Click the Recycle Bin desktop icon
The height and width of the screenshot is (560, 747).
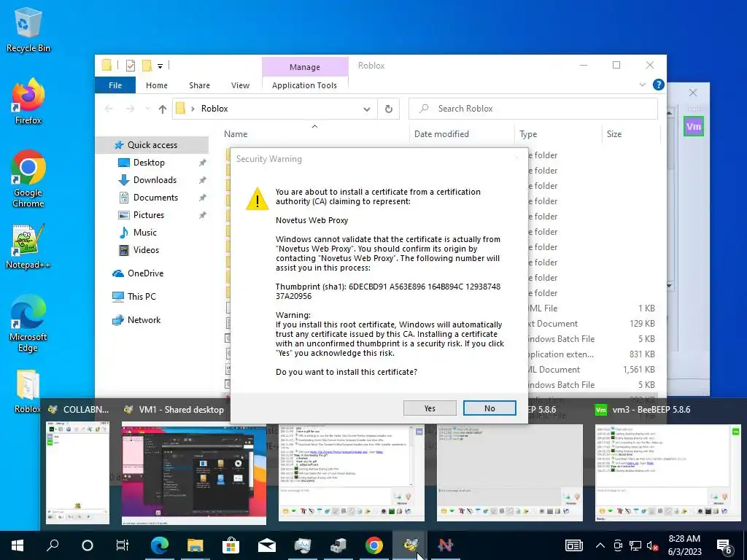point(28,30)
